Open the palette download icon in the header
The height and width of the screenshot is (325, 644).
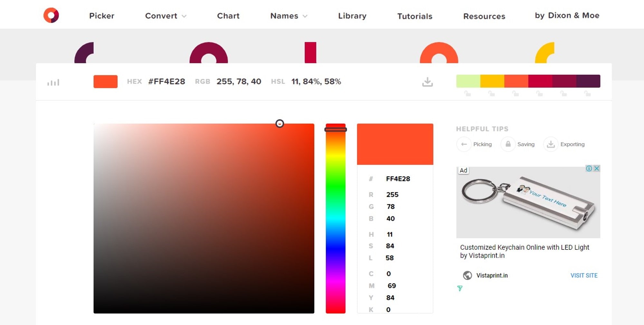click(427, 81)
